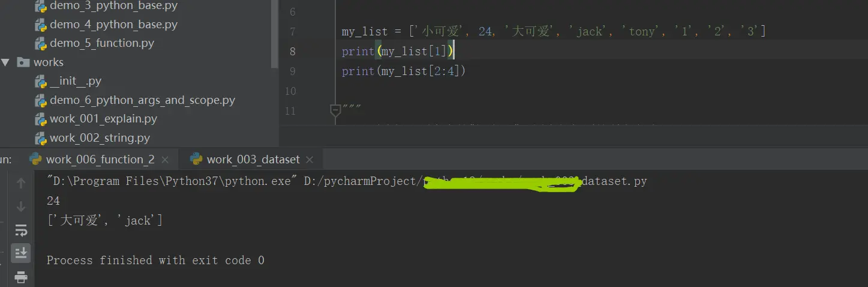Screen dimensions: 868x287
Task: Click the Up the Stack Trace arrow
Action: point(21,183)
